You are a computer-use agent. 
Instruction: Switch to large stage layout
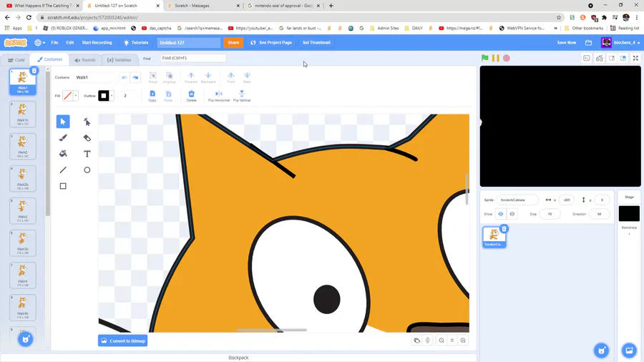(x=623, y=58)
